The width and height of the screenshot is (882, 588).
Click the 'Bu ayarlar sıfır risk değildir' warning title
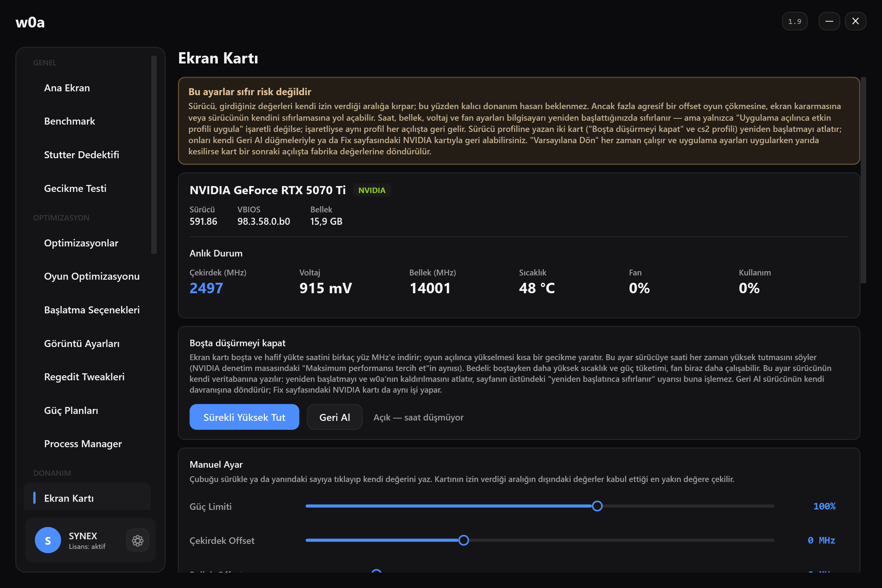250,92
